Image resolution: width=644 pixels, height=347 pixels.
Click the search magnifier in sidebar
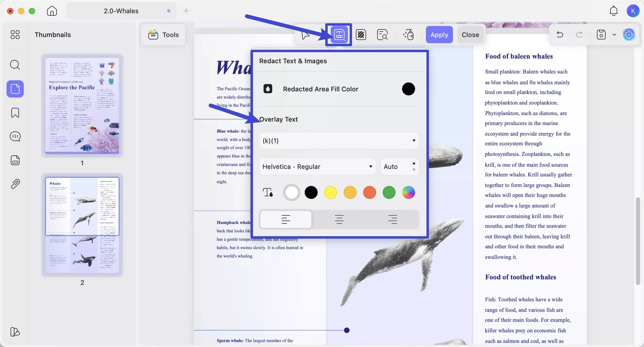[x=15, y=65]
